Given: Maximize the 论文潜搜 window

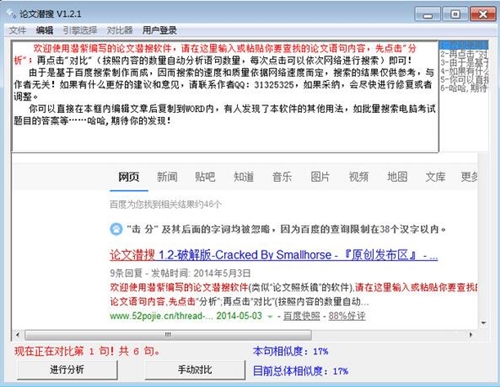Looking at the screenshot, I should (455, 14).
